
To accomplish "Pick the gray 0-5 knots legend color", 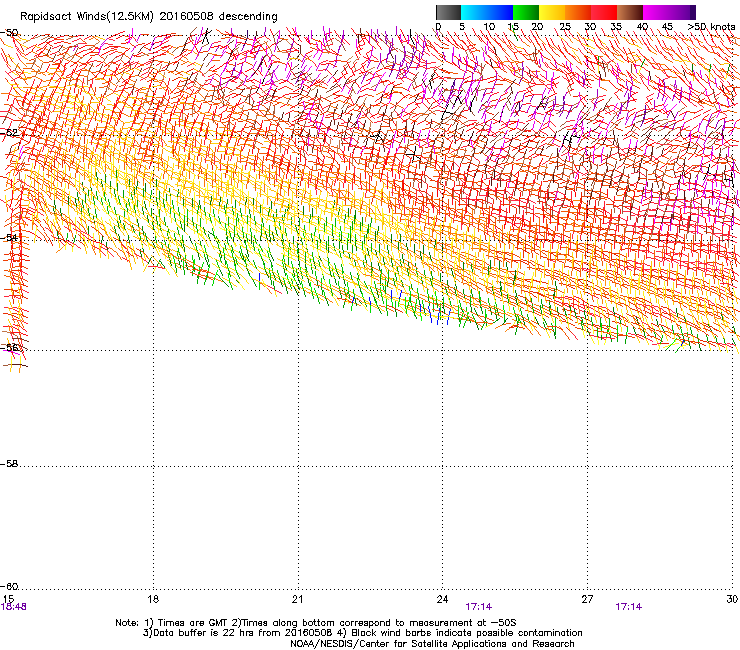I will (x=448, y=12).
